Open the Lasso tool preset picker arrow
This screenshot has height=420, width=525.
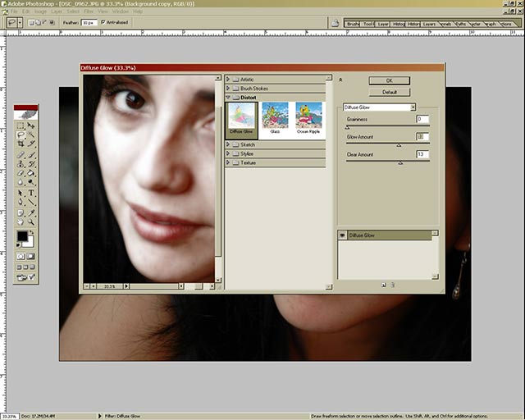pyautogui.click(x=20, y=23)
